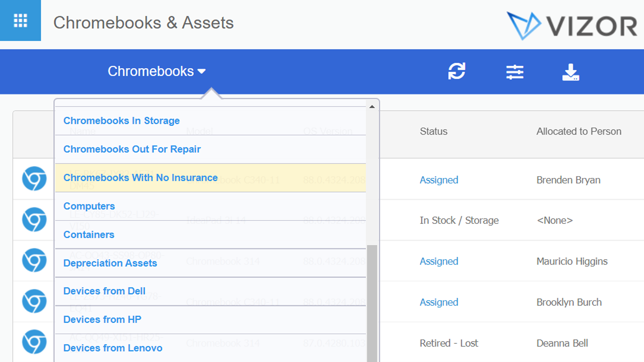Viewport: 644px width, 362px height.
Task: Click Chrome icon for Brooklyn Burch row
Action: (34, 301)
